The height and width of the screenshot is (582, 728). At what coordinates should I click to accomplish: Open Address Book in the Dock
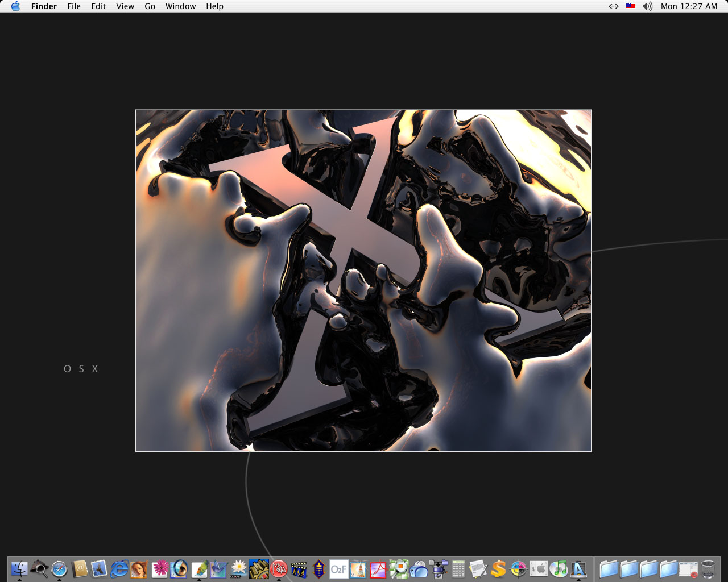80,568
